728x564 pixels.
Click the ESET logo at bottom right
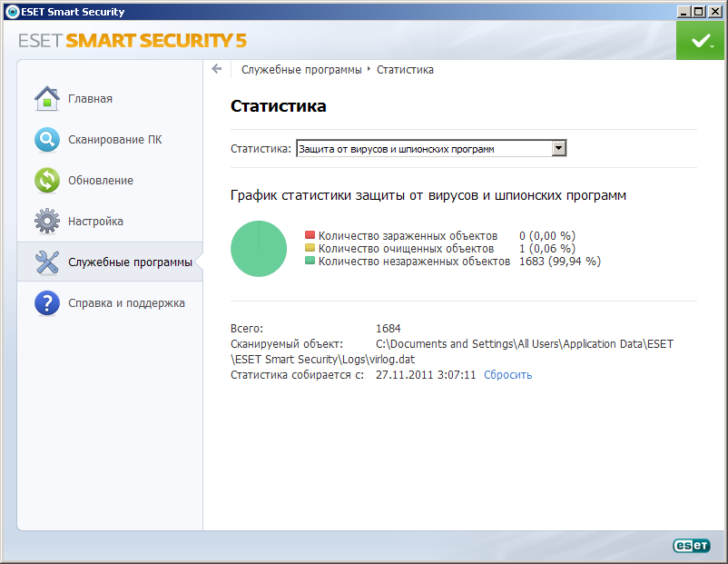pyautogui.click(x=690, y=545)
